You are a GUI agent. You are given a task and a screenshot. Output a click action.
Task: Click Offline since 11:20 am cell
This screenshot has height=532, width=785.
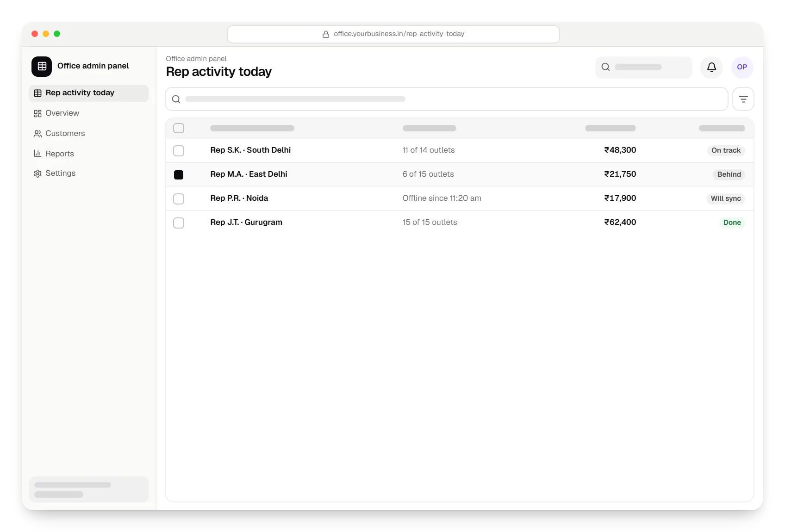click(x=442, y=198)
